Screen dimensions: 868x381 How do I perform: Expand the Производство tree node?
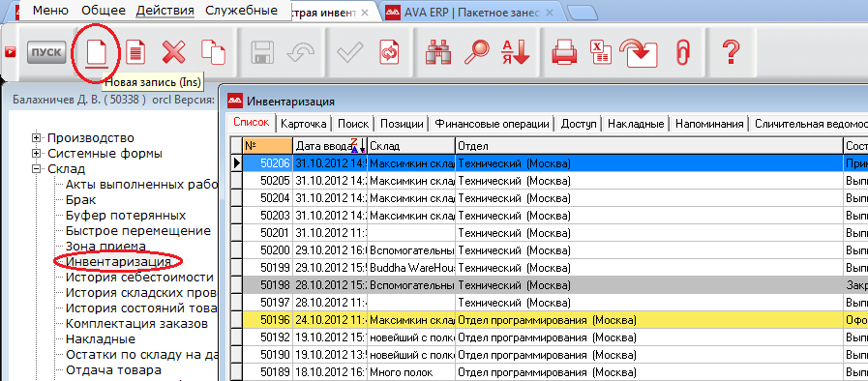(37, 137)
